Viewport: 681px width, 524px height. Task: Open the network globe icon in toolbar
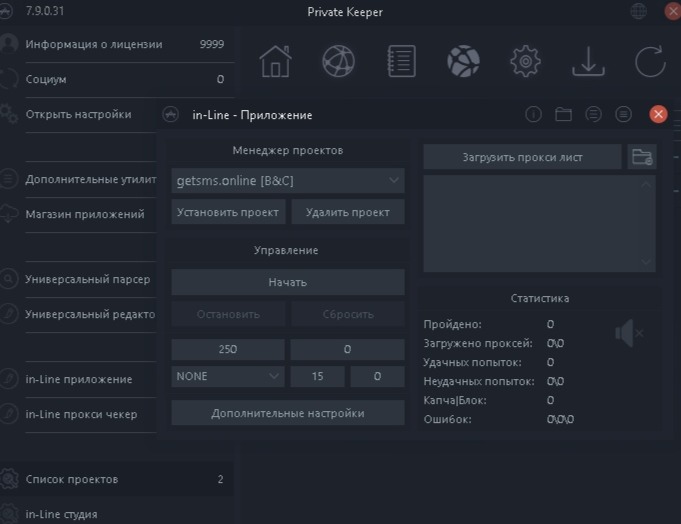338,61
